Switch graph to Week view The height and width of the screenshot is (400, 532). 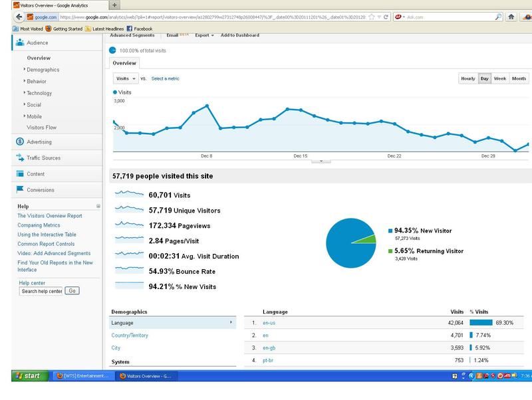[500, 78]
